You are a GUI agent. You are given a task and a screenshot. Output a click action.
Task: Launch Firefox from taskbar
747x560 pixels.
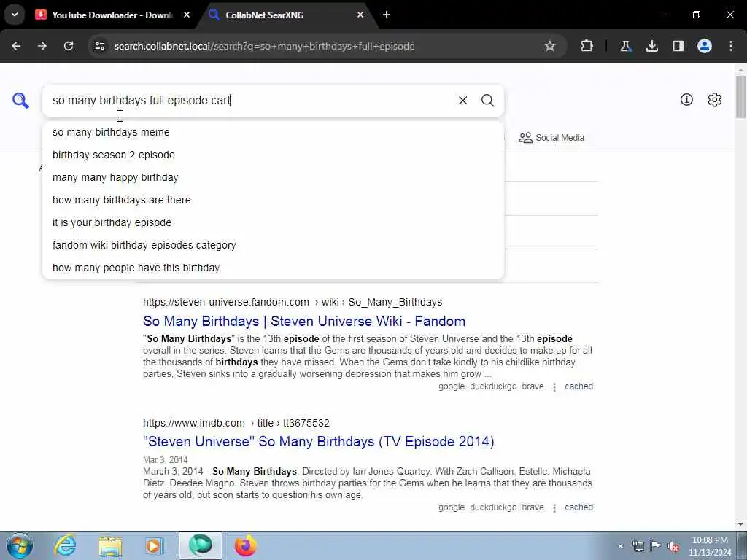(245, 545)
